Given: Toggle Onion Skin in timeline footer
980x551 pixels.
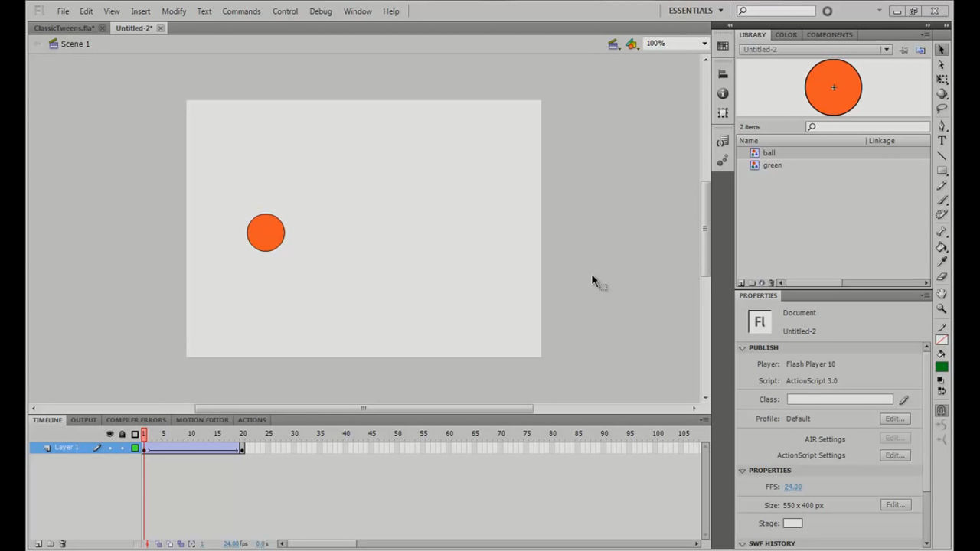Looking at the screenshot, I should tap(159, 544).
